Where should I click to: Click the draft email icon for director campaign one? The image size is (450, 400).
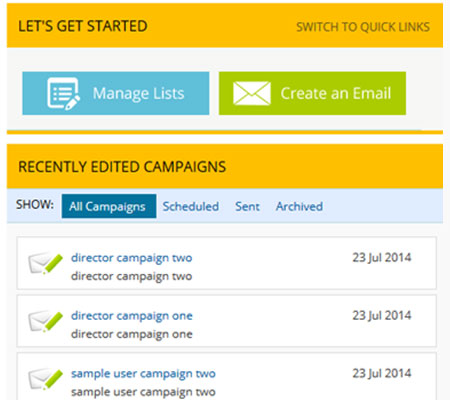coord(46,322)
